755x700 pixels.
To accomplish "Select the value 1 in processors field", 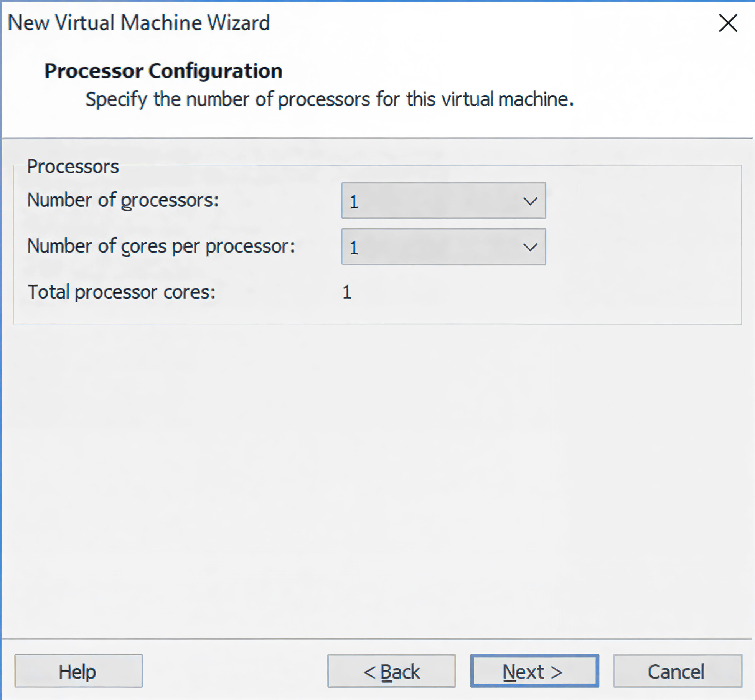I will [354, 201].
